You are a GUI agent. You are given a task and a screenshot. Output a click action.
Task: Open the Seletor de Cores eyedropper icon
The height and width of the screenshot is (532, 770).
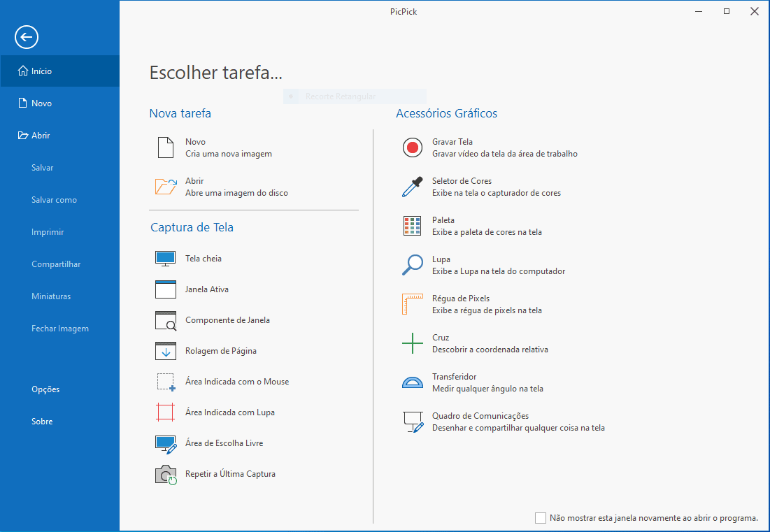point(413,187)
